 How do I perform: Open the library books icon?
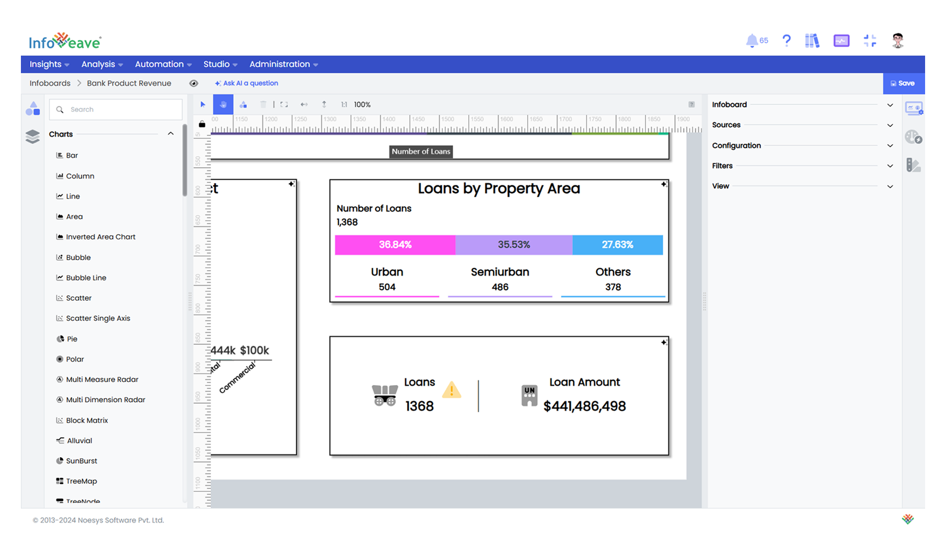812,41
